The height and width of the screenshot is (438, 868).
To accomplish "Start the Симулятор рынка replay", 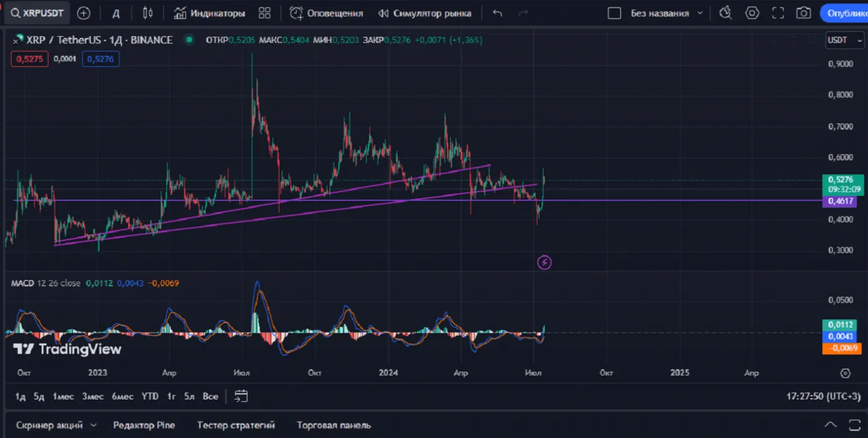I will [x=425, y=13].
